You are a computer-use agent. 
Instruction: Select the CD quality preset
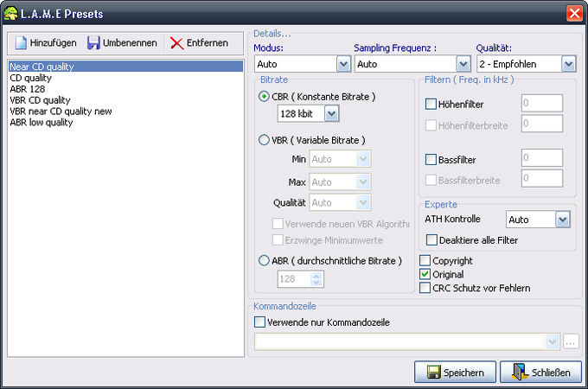pos(125,78)
